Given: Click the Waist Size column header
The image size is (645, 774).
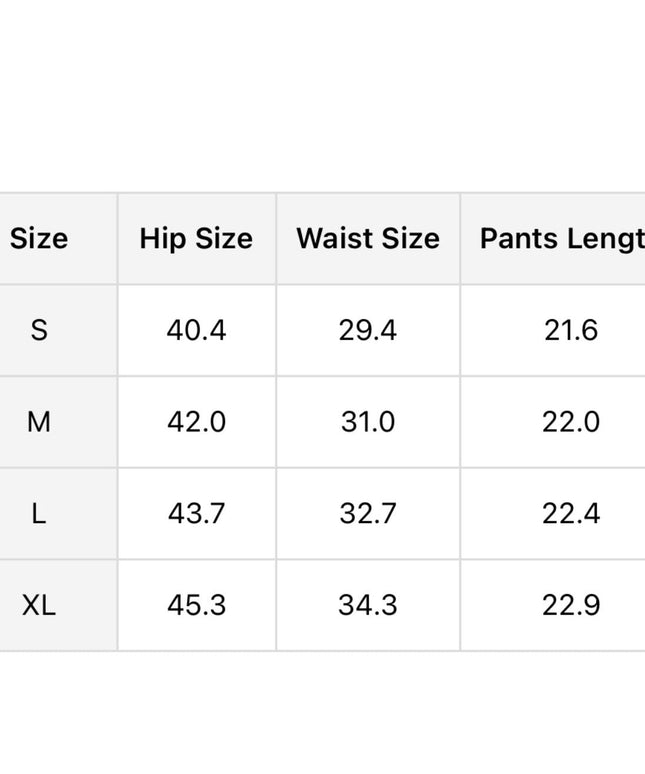Looking at the screenshot, I should pos(368,238).
